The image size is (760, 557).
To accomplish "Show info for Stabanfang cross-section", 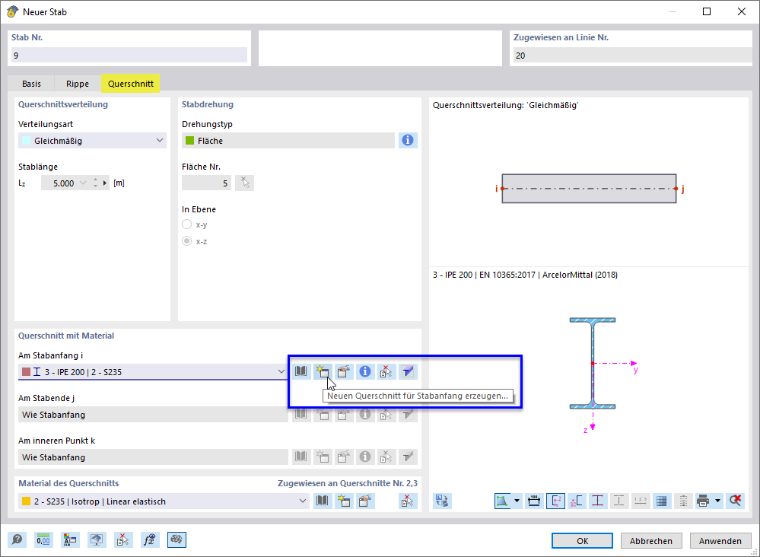I will click(x=365, y=372).
